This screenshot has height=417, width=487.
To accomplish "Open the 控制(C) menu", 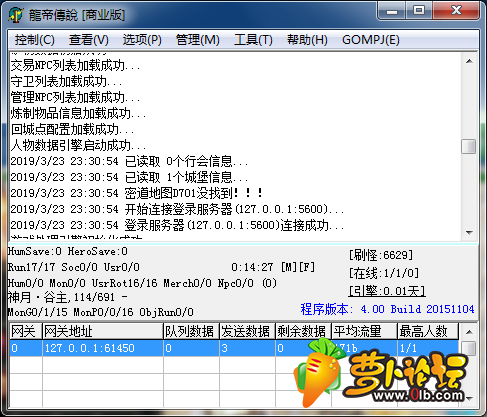I will (x=34, y=40).
